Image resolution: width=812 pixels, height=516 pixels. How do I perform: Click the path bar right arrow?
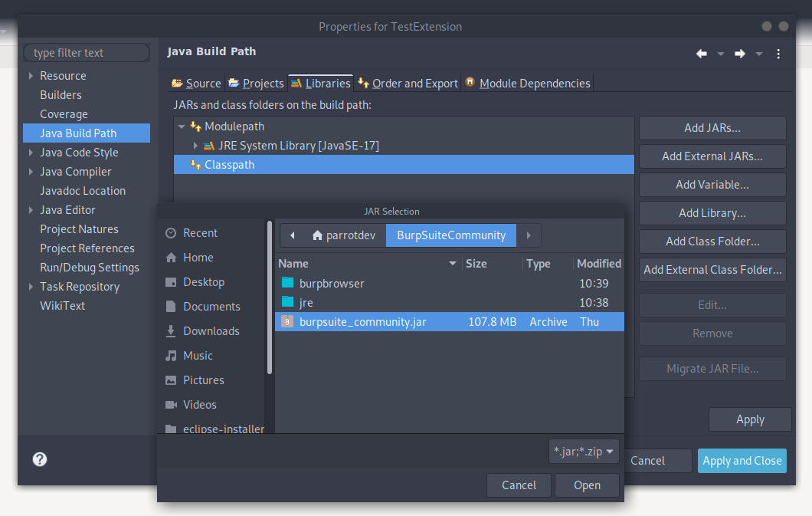529,235
